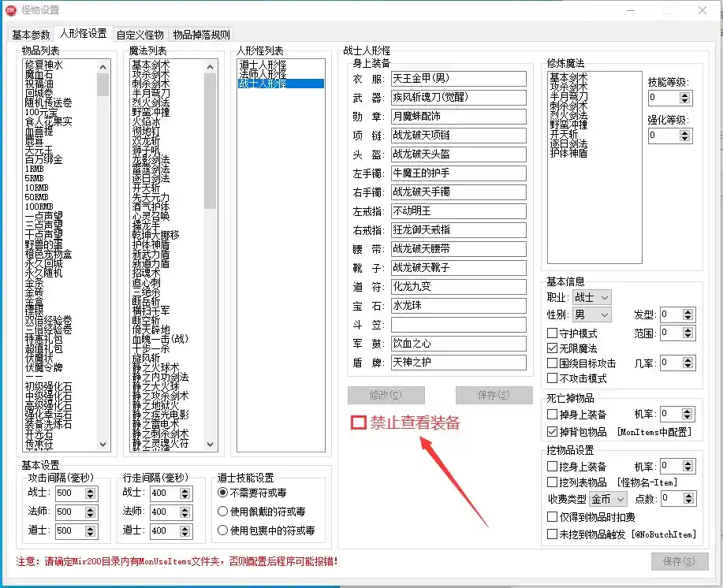Select 开天斩 in 修炼魔法 list

(x=564, y=134)
